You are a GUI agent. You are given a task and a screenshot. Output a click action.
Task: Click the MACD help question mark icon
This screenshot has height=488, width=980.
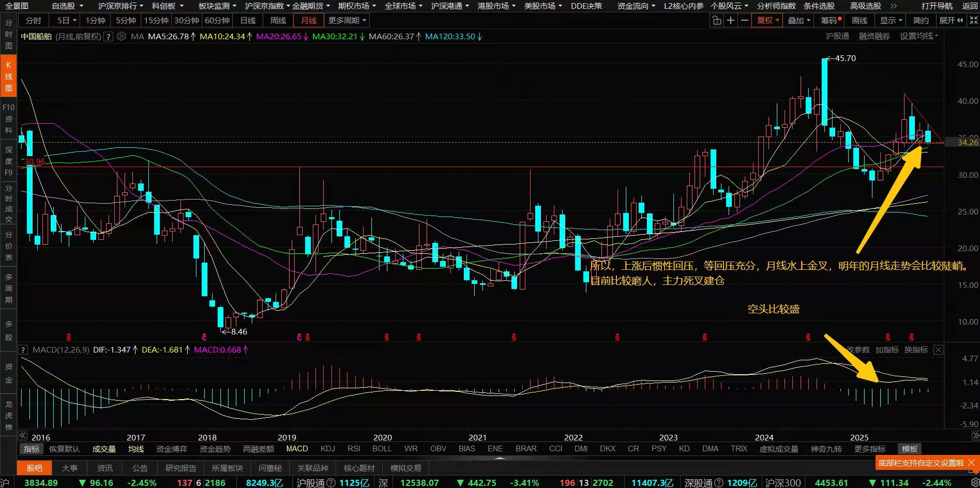(23, 350)
